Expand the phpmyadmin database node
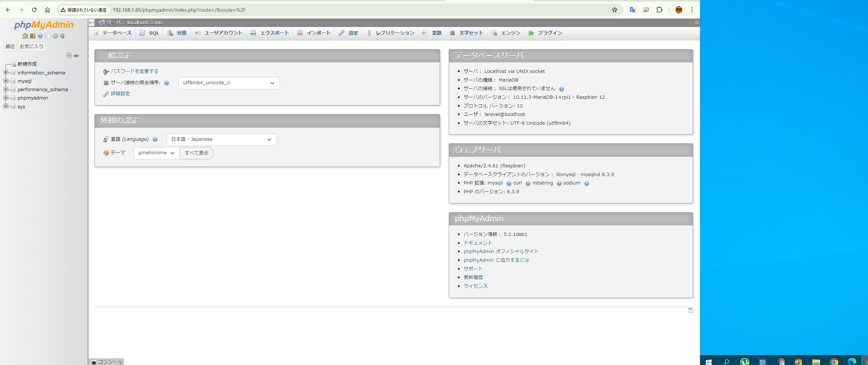868x365 pixels. point(6,98)
